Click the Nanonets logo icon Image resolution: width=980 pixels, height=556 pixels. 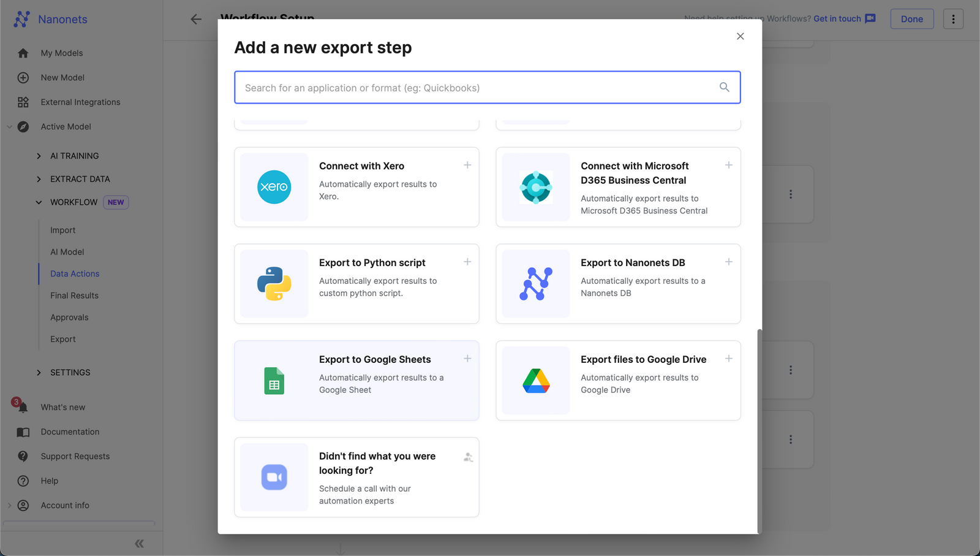click(21, 19)
